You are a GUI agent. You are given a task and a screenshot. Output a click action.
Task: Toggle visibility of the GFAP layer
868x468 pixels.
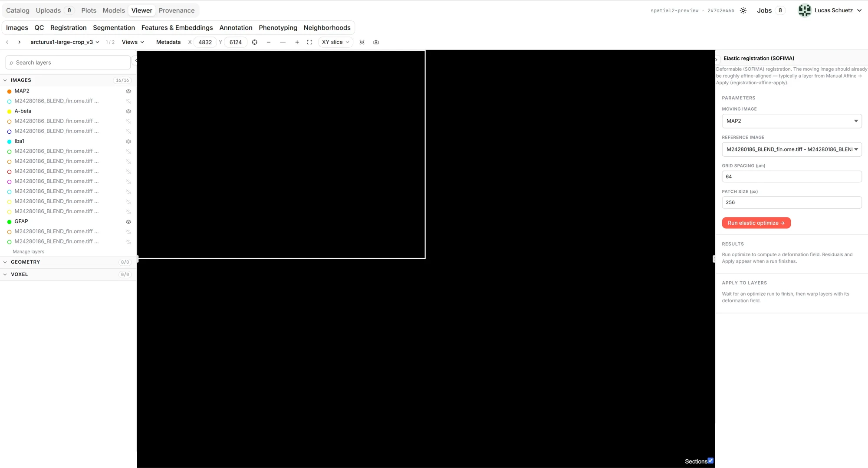click(128, 221)
